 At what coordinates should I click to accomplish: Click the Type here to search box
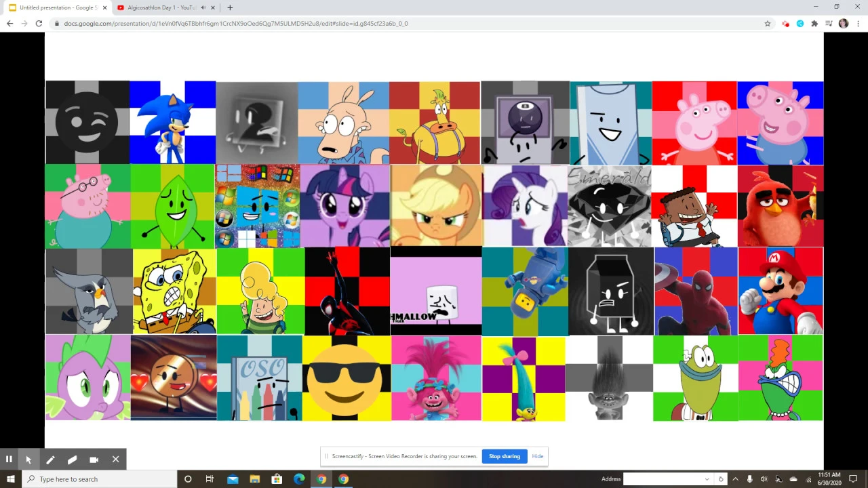(100, 479)
